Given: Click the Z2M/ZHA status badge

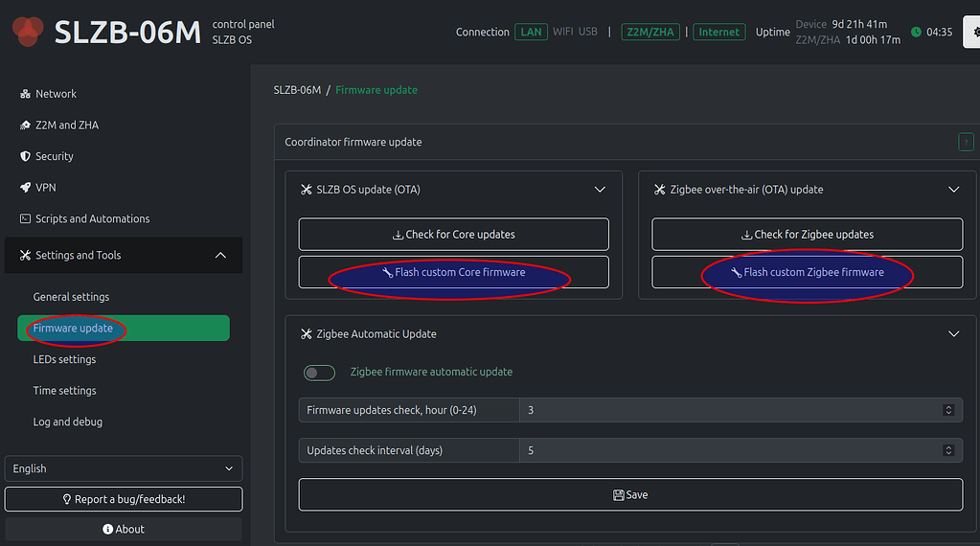Looking at the screenshot, I should 650,32.
